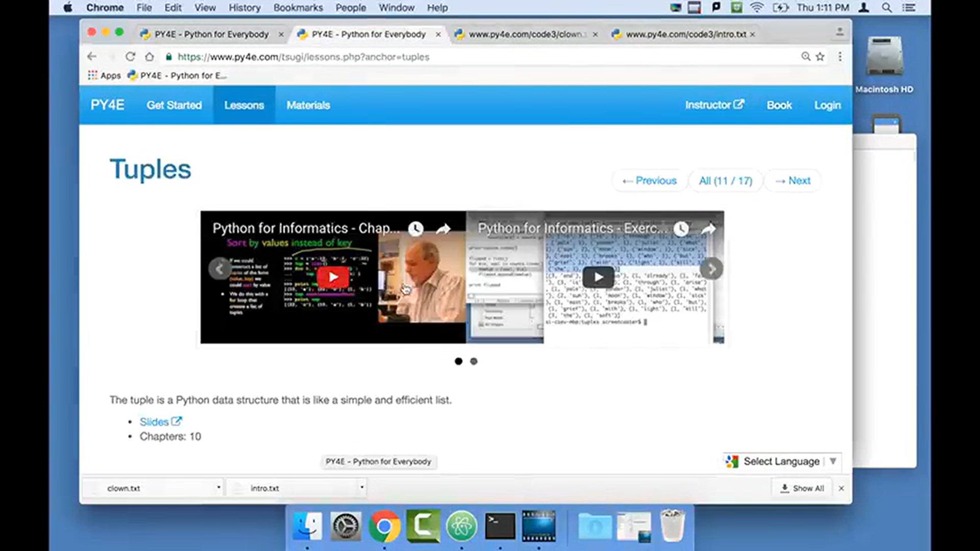Bookmark this page with the star icon

tap(820, 57)
